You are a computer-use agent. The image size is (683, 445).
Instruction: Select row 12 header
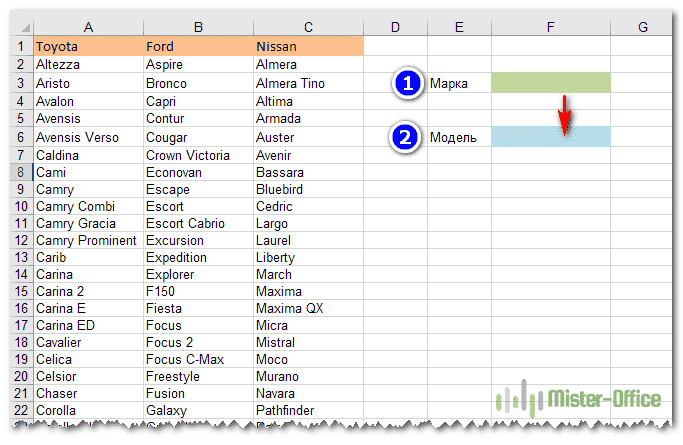click(20, 241)
